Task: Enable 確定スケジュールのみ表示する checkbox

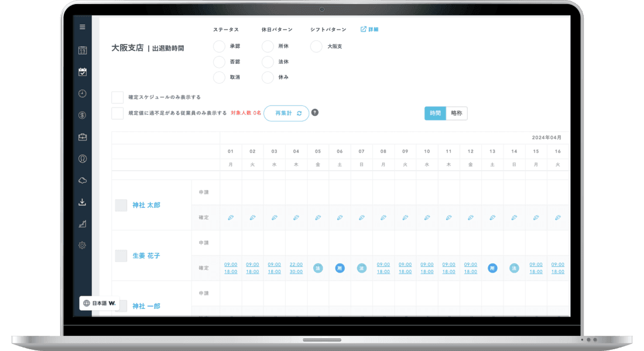Action: 118,97
